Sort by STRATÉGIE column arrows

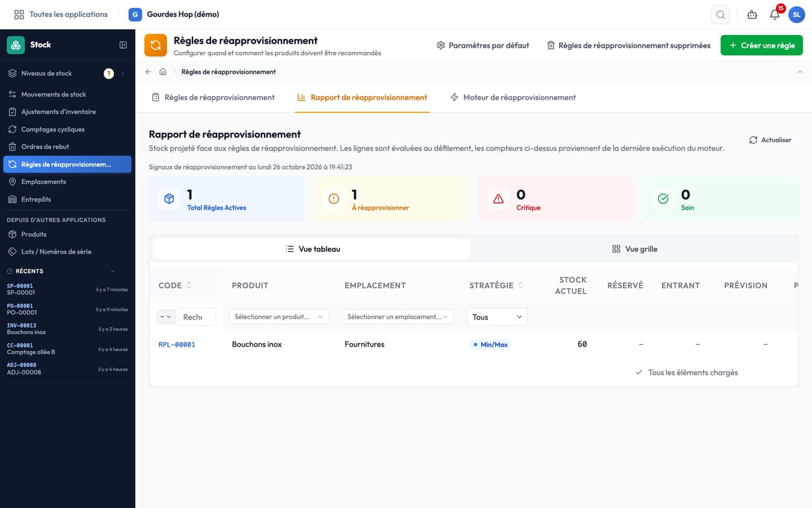[521, 285]
